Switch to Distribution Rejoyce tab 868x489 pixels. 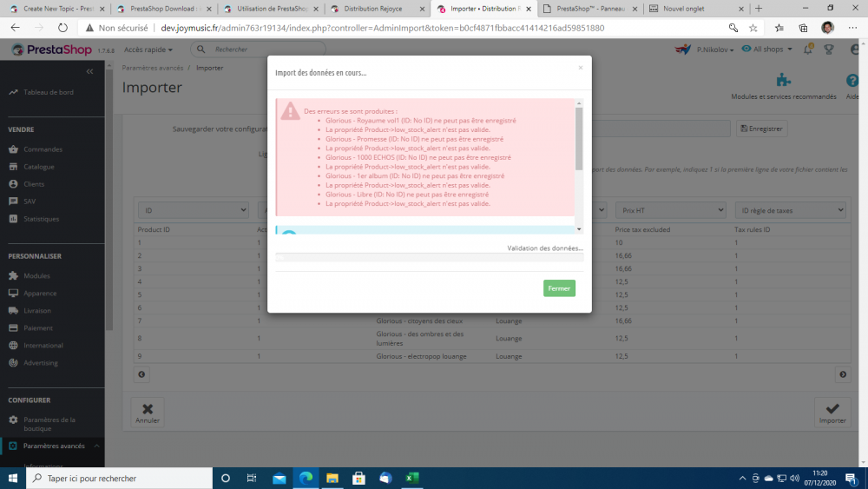point(378,9)
